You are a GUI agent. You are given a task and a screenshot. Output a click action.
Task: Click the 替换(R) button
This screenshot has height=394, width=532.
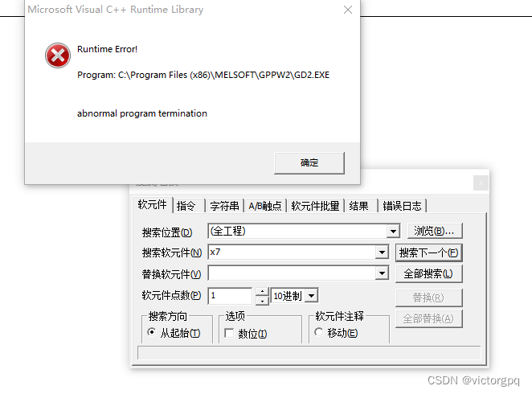click(x=429, y=298)
